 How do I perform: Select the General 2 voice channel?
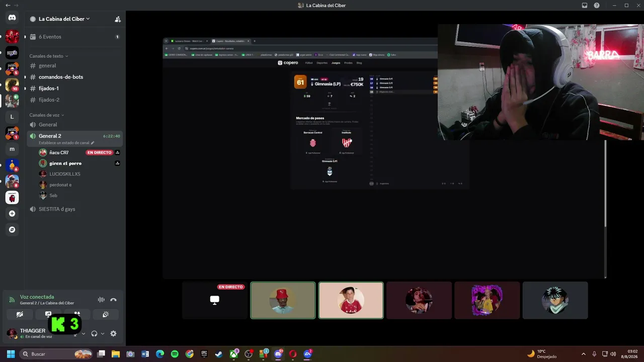coord(74,138)
